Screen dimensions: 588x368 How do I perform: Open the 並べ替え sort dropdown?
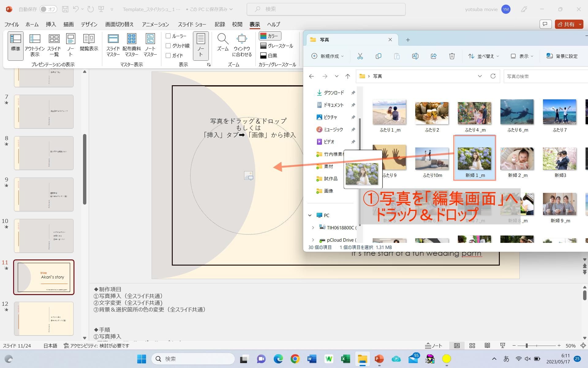[x=484, y=56]
